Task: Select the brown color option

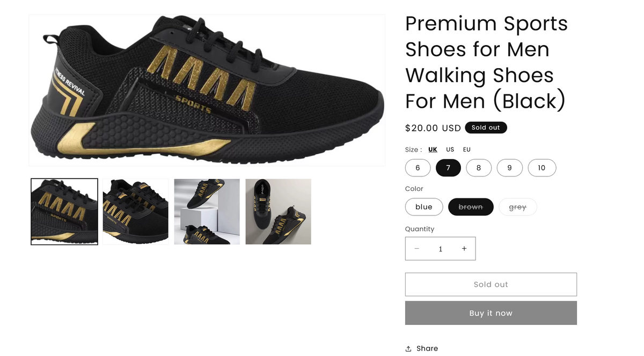Action: point(471,206)
